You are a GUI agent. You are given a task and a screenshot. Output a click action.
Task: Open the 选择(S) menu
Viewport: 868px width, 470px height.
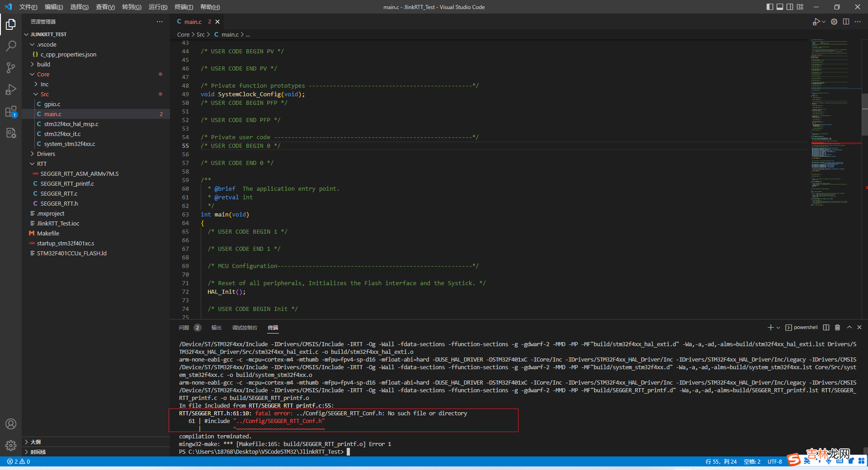point(79,7)
